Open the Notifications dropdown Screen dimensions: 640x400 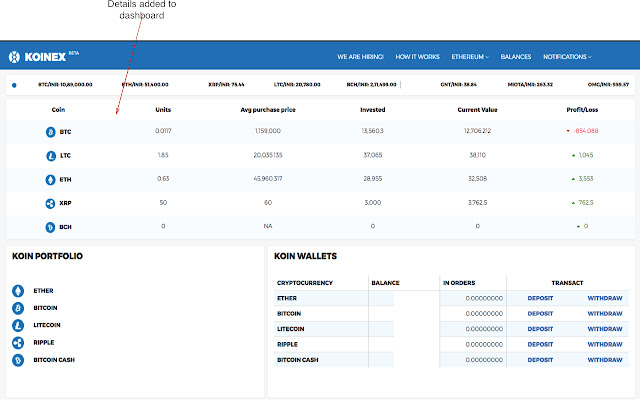(x=567, y=57)
